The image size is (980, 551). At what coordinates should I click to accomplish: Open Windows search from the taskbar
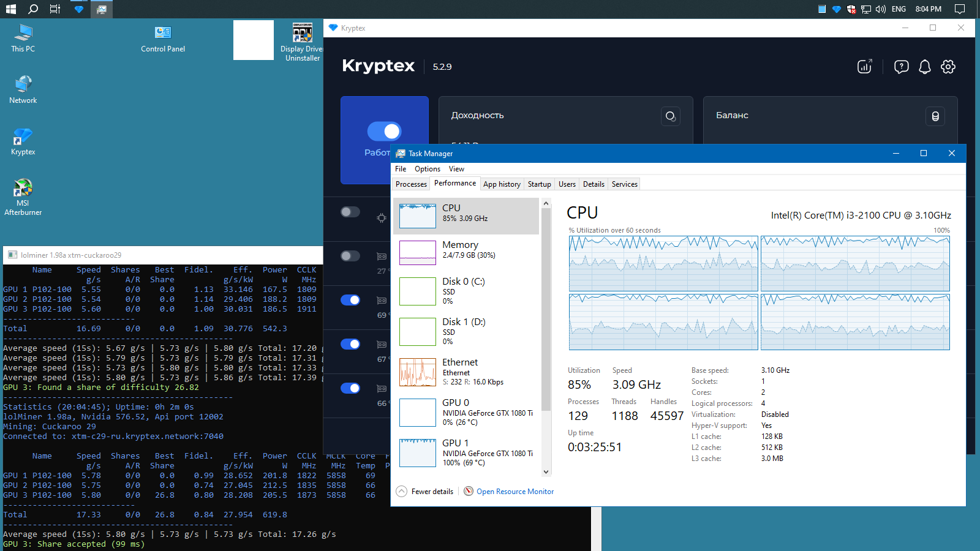[33, 9]
